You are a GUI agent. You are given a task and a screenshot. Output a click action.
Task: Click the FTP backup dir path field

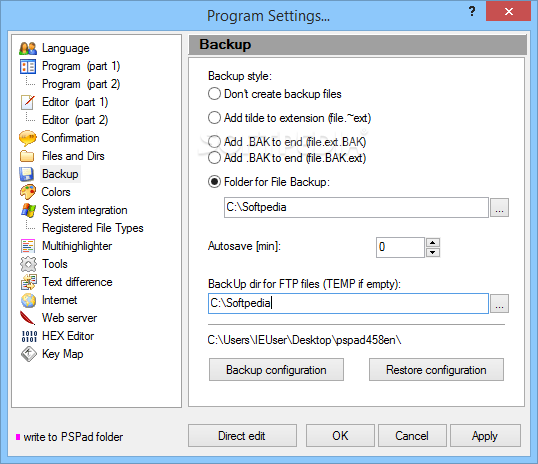[x=348, y=303]
